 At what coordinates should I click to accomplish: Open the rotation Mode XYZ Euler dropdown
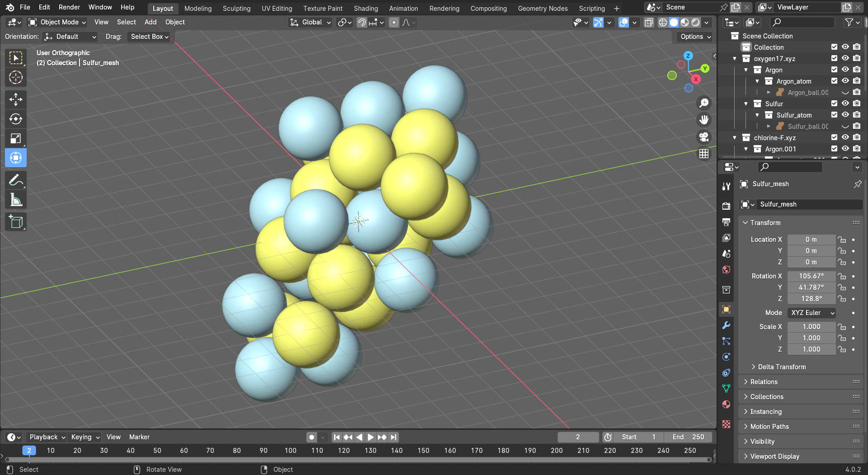point(812,313)
